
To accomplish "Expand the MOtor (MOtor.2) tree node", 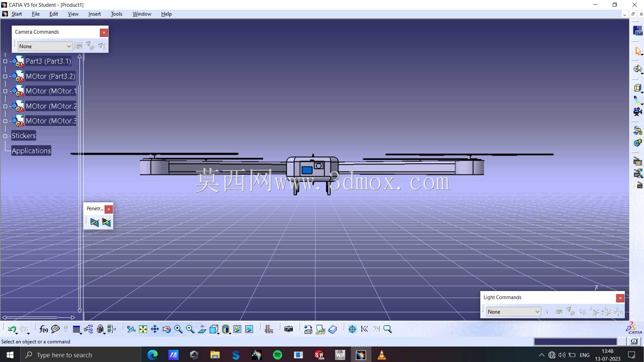I will coord(5,106).
